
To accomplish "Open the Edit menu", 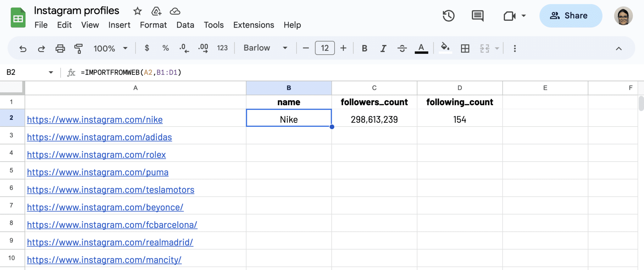I will (x=64, y=25).
